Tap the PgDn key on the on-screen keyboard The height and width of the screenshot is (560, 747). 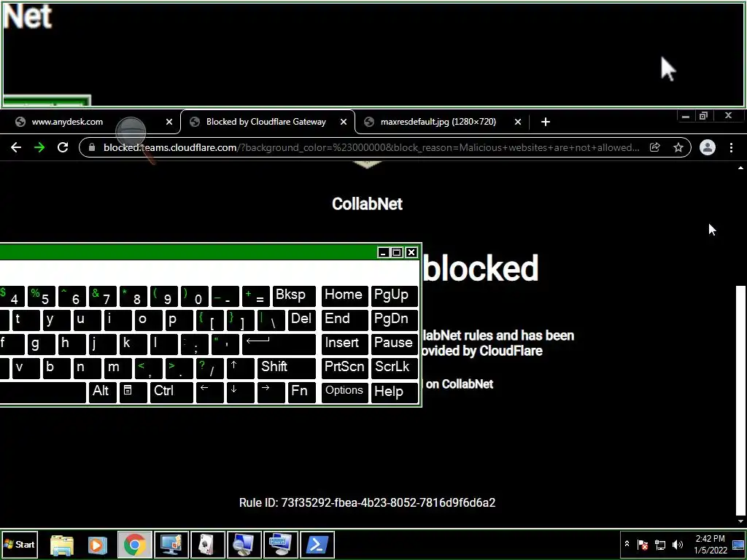[394, 320]
